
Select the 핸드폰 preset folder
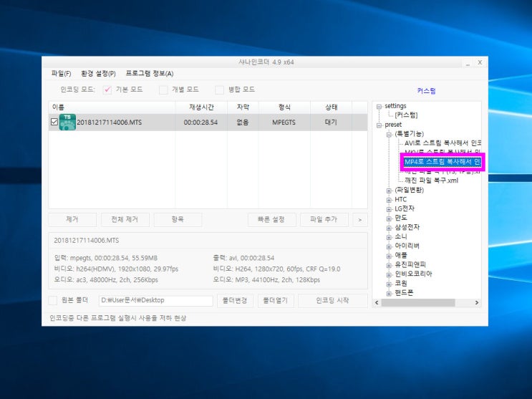(x=404, y=292)
